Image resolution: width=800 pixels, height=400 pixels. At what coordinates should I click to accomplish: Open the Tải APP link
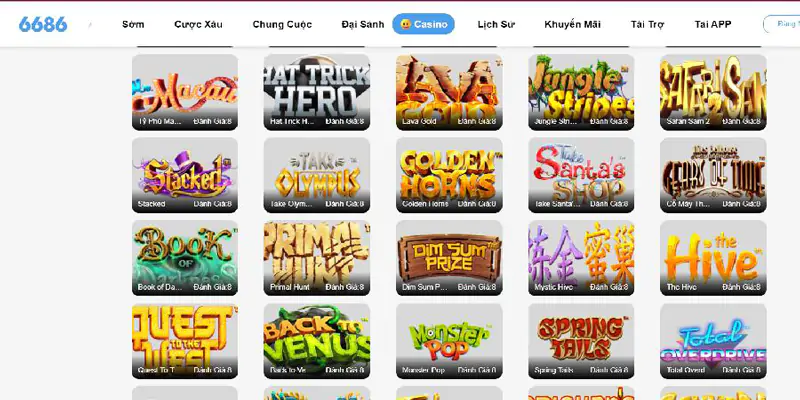(x=713, y=24)
